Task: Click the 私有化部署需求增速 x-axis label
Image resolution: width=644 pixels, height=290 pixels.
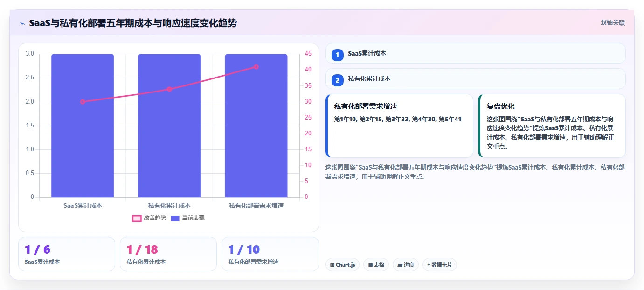Action: (x=256, y=205)
